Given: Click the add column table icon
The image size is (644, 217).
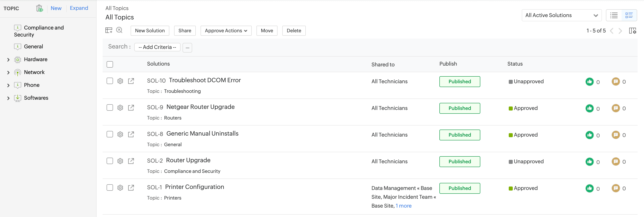Looking at the screenshot, I should click(x=109, y=30).
